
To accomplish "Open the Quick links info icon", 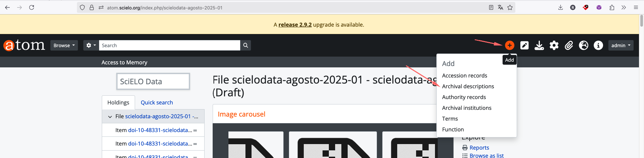I will tap(598, 45).
